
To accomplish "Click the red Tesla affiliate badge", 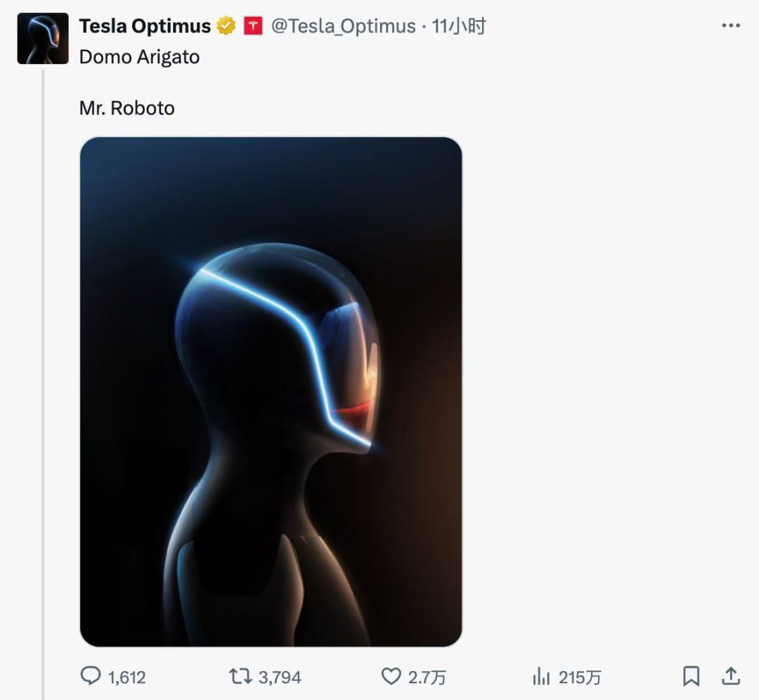I will point(253,26).
